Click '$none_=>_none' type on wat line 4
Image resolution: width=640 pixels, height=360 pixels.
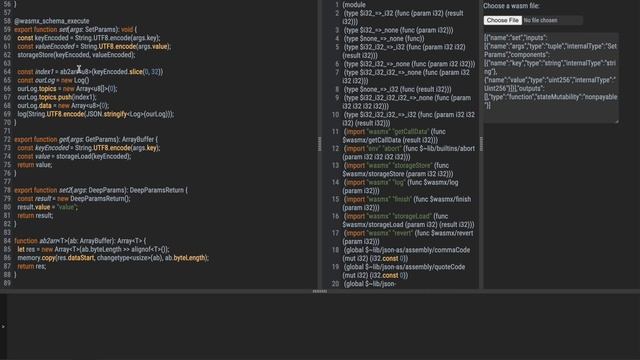click(383, 39)
